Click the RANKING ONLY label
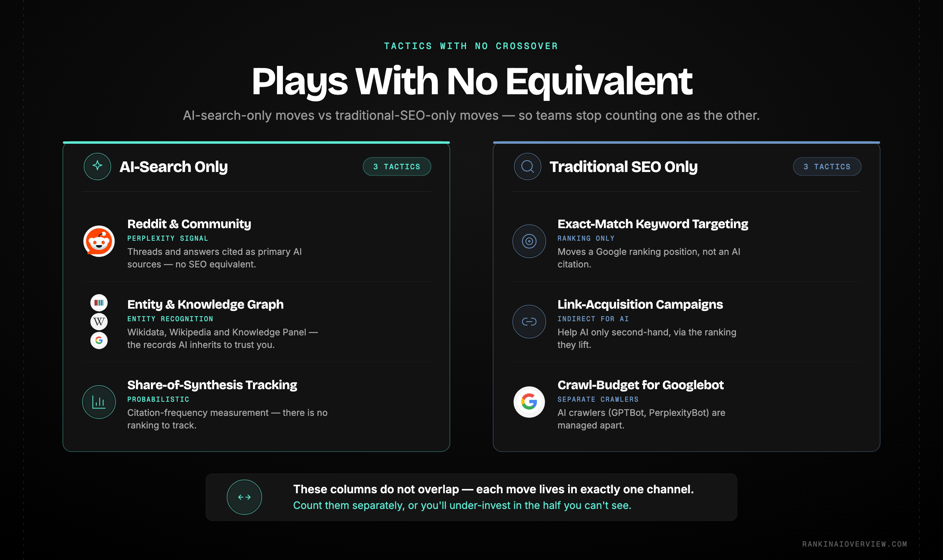The width and height of the screenshot is (943, 560). click(586, 238)
